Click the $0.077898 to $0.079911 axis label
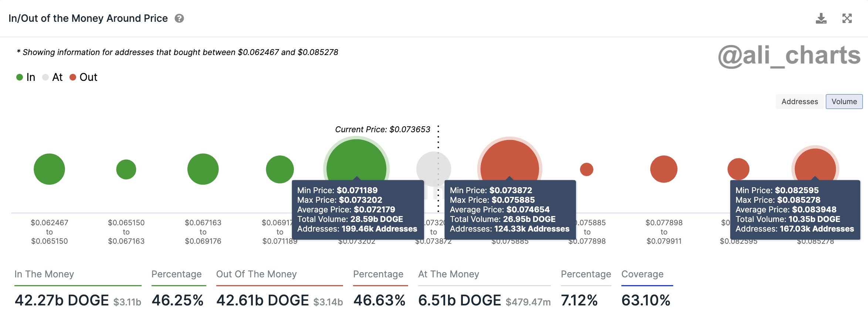 click(x=664, y=232)
